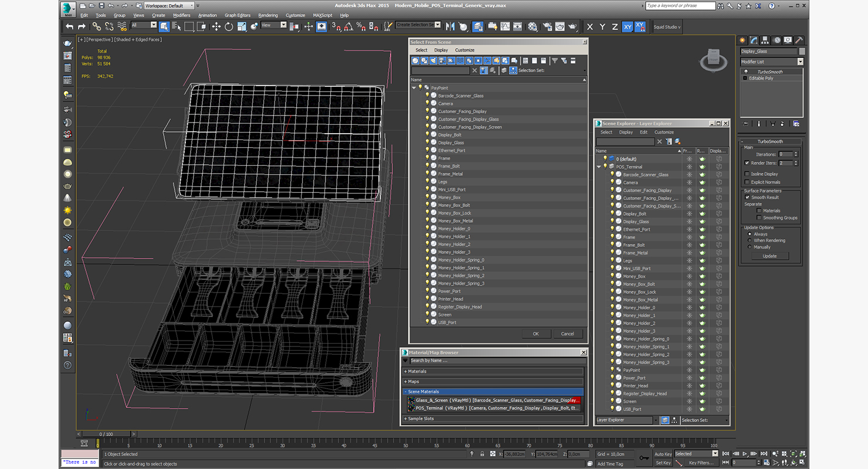
Task: Open the Graph Editors menu
Action: coord(238,15)
